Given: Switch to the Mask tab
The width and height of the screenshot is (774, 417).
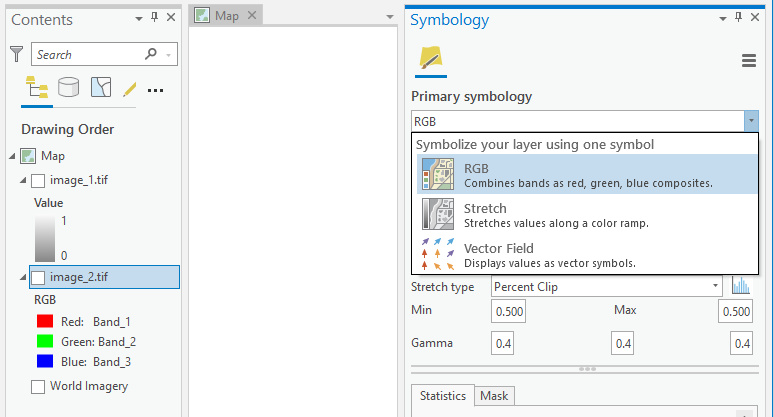Looking at the screenshot, I should click(494, 396).
